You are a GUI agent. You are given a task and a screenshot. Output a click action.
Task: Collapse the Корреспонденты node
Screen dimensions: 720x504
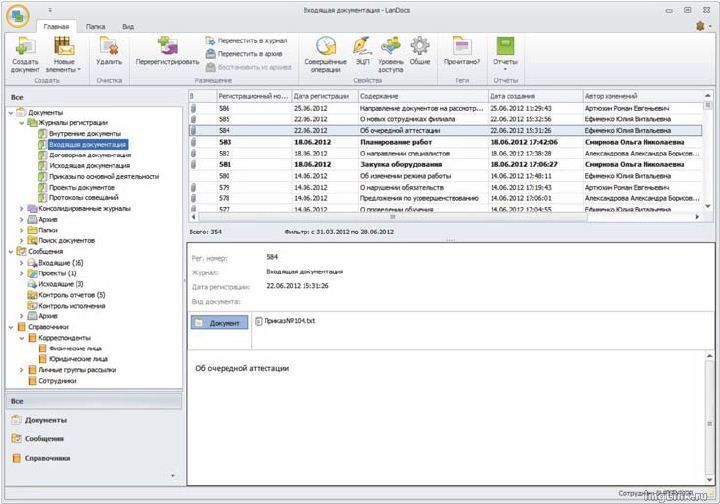[22, 338]
